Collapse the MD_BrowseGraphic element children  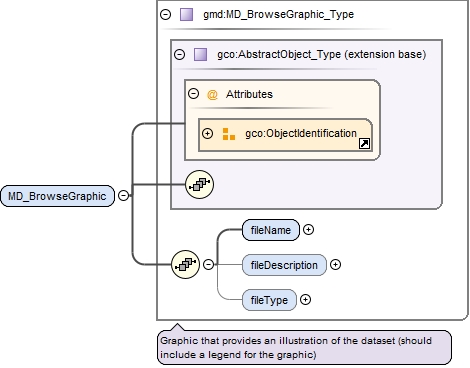pyautogui.click(x=123, y=195)
